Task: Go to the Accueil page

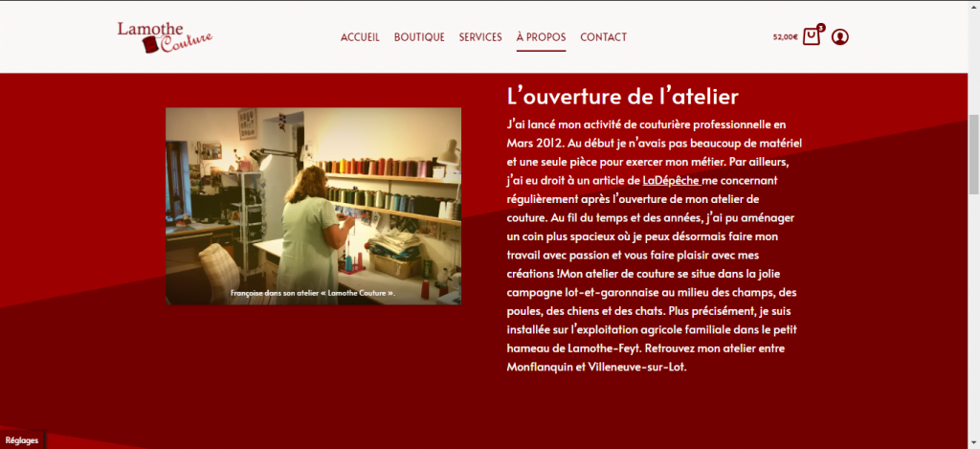Action: 360,37
